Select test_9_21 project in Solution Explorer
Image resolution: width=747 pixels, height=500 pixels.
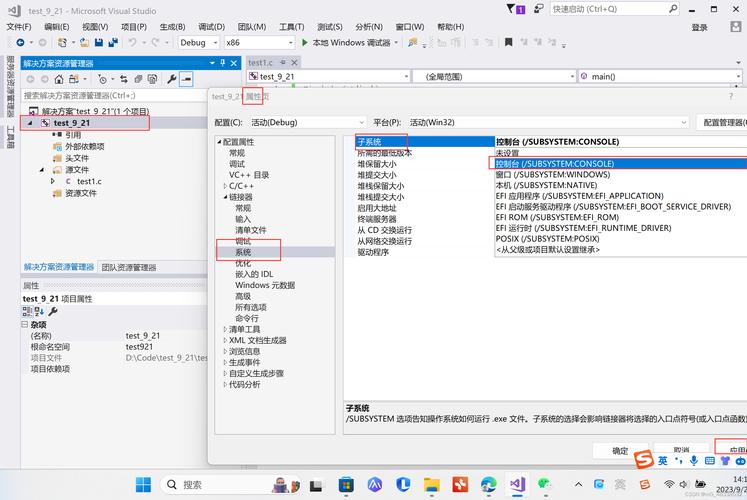(x=71, y=123)
